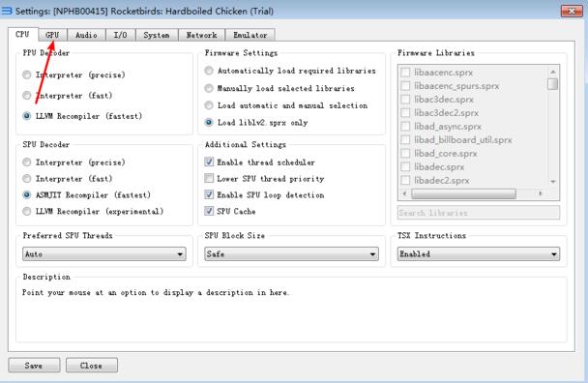Click libraries list horizontal scrollbar thumb
The width and height of the screenshot is (588, 383).
tap(463, 193)
